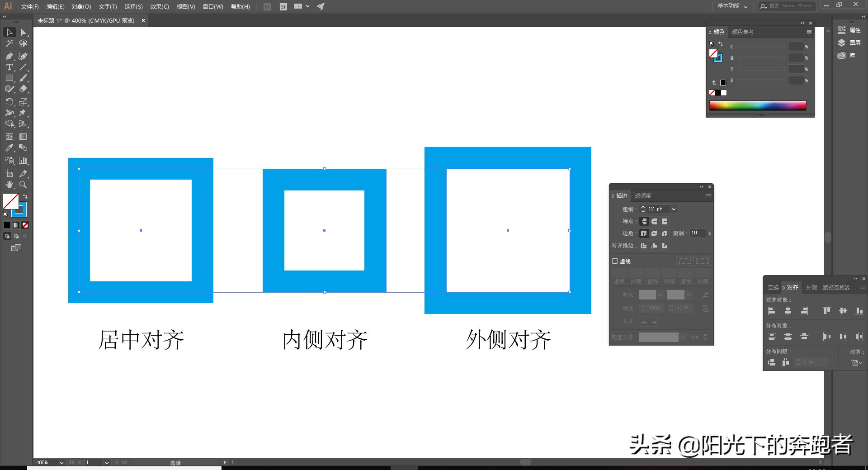Viewport: 868px width, 470px height.
Task: Enable the 虚线 dashed line checkbox
Action: pyautogui.click(x=615, y=261)
